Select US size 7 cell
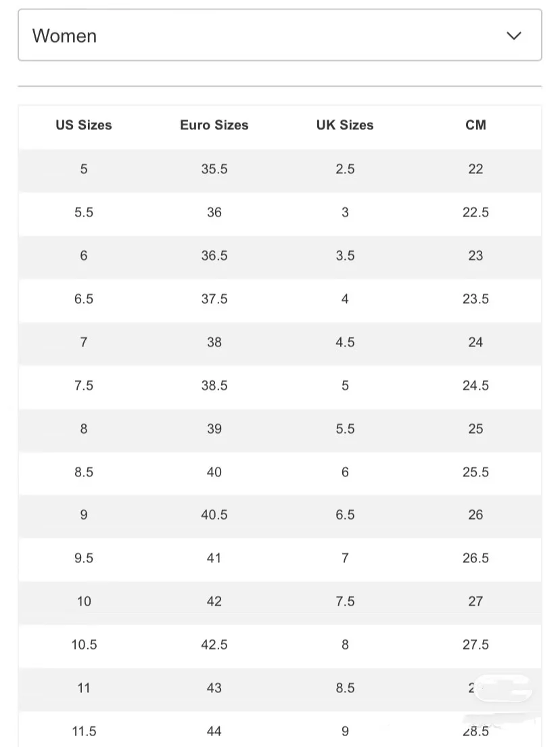This screenshot has width=560, height=747. click(x=84, y=342)
